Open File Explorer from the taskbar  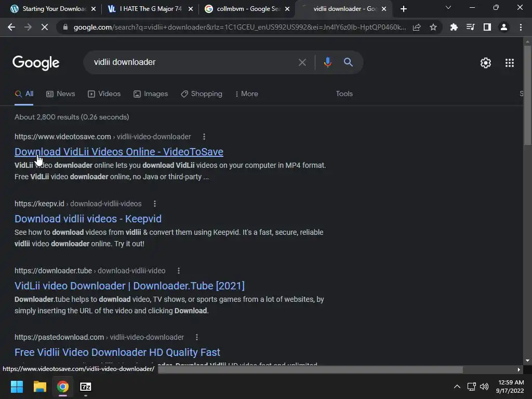point(39,387)
